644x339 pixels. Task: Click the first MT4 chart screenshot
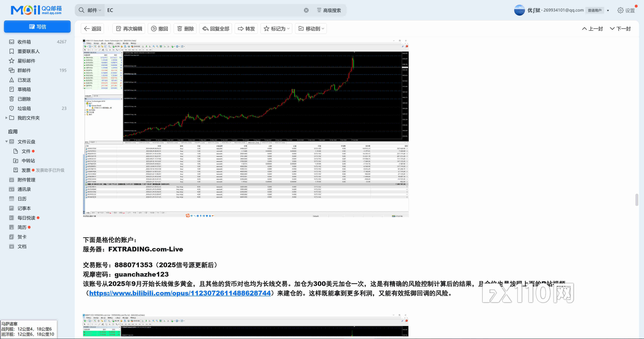246,128
